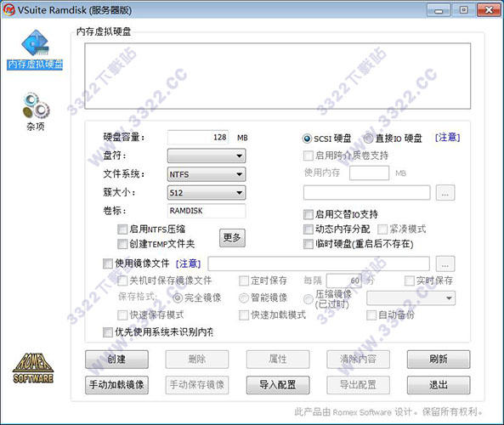Viewport: 504px width, 425px height.
Task: Click the 更多 button
Action: 232,238
